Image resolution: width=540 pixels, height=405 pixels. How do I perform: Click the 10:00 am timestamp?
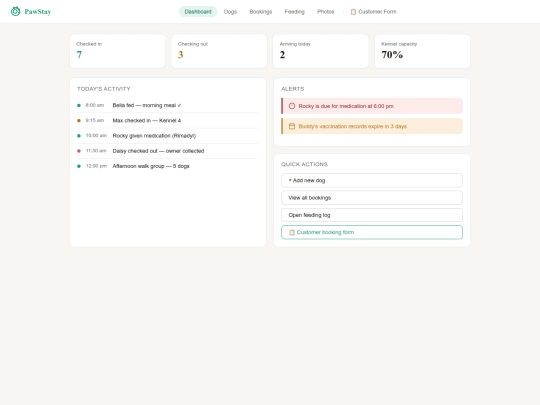pyautogui.click(x=96, y=136)
